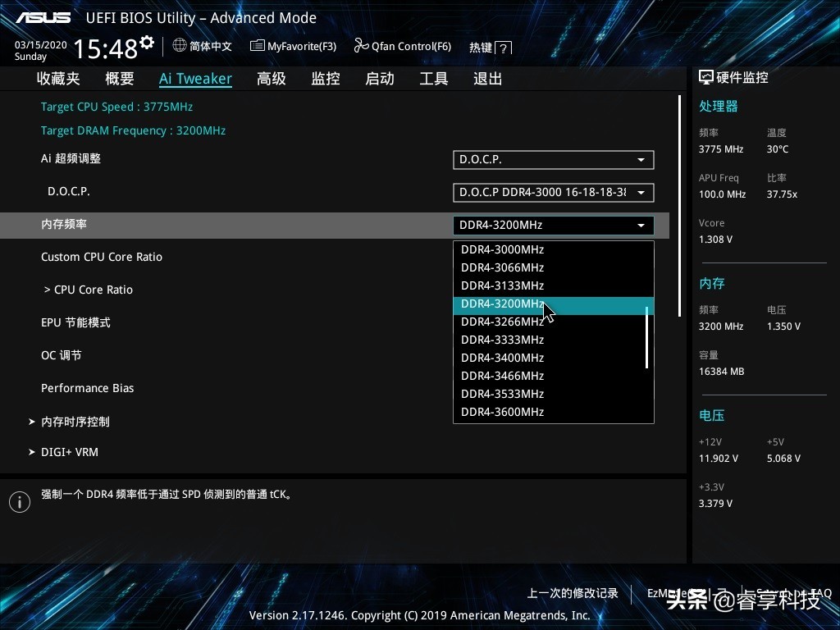Expand the 内存时序控制 submenu
The height and width of the screenshot is (630, 840).
point(75,422)
